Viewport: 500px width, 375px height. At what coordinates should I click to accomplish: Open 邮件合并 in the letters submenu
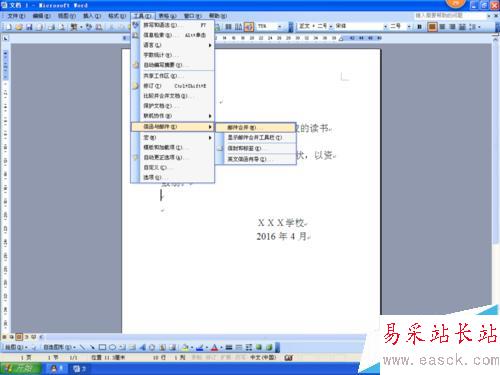pyautogui.click(x=255, y=127)
